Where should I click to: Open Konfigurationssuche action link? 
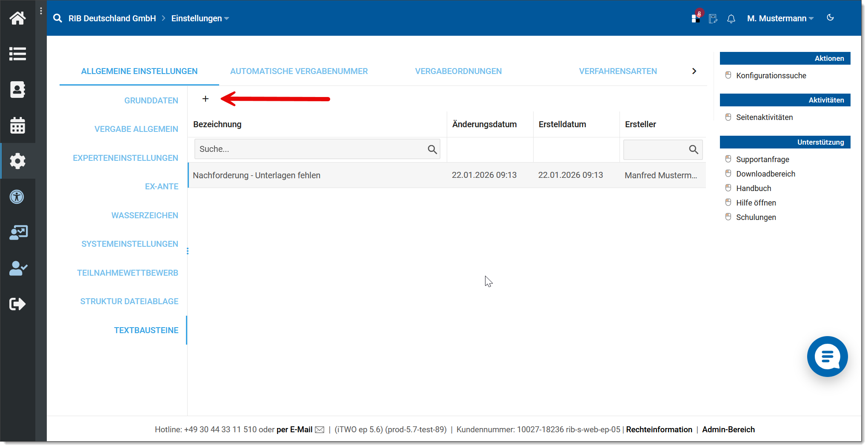click(x=771, y=76)
